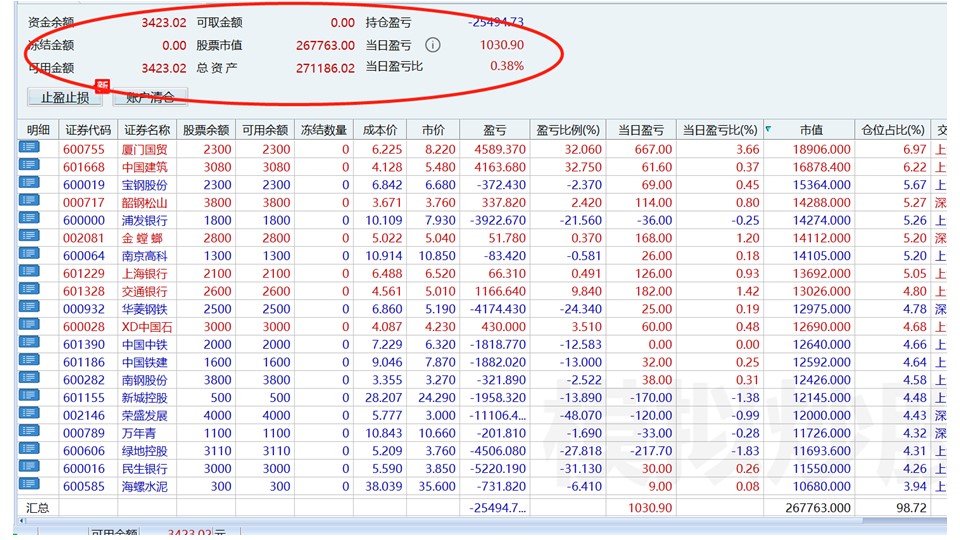Open detail icon for 中国铁建 row
The image size is (960, 540).
pos(29,360)
